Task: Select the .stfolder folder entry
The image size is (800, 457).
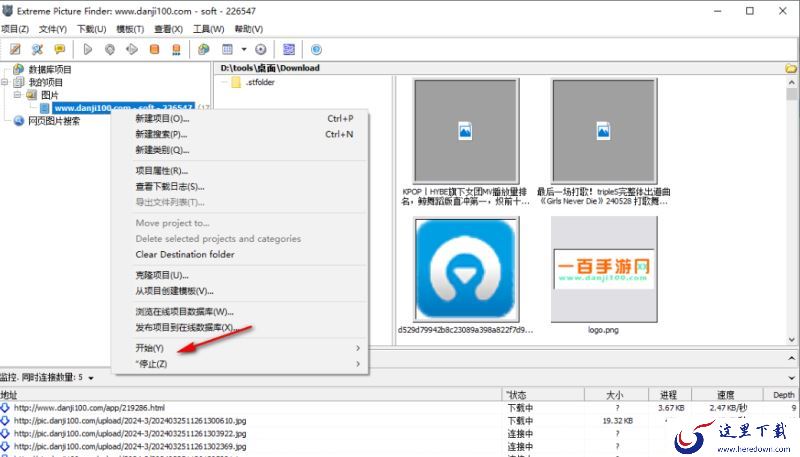Action: pyautogui.click(x=260, y=82)
